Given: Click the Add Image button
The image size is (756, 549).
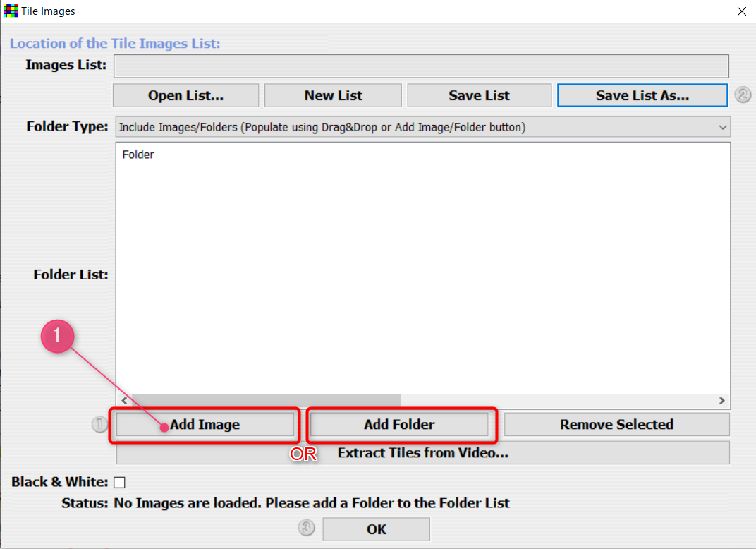Looking at the screenshot, I should (205, 425).
